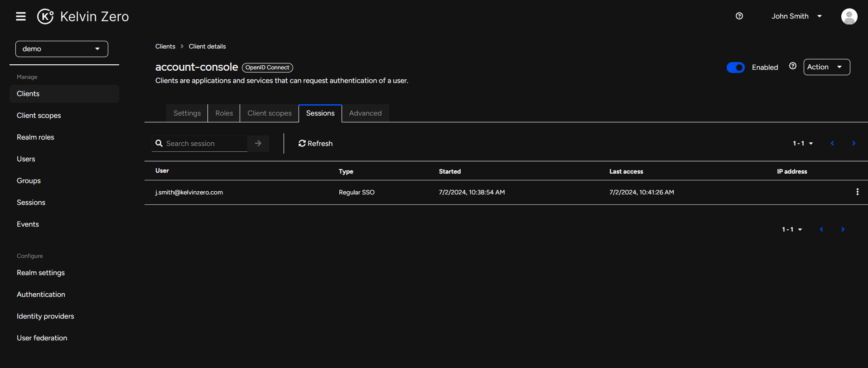This screenshot has height=368, width=868.
Task: Expand the Action dropdown
Action: 826,67
